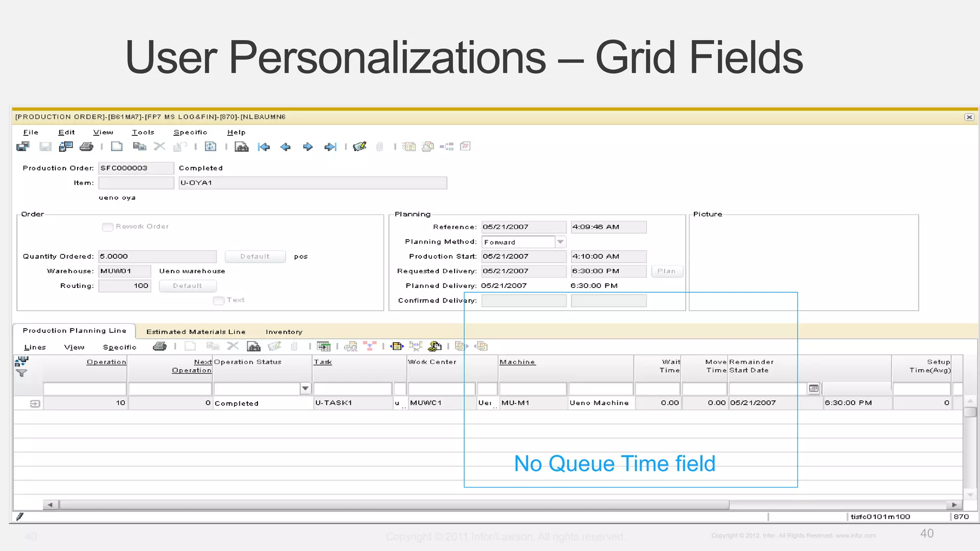Click the Find binoculars icon in main toolbar
This screenshot has width=980, height=551.
[242, 147]
